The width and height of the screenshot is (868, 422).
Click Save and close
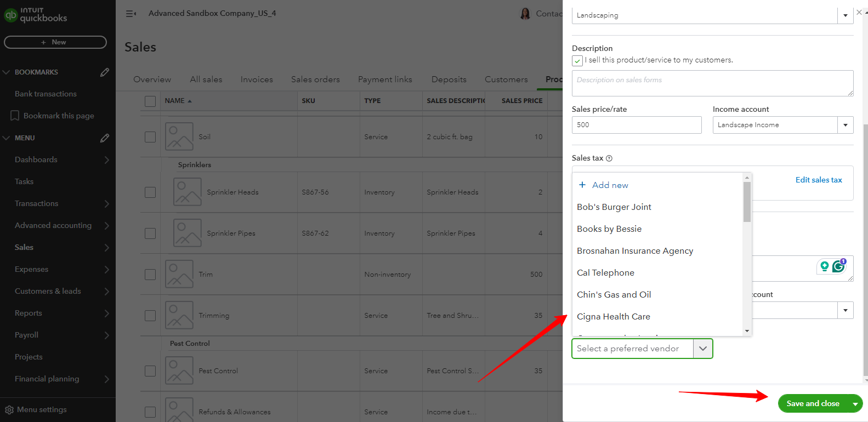click(x=813, y=404)
